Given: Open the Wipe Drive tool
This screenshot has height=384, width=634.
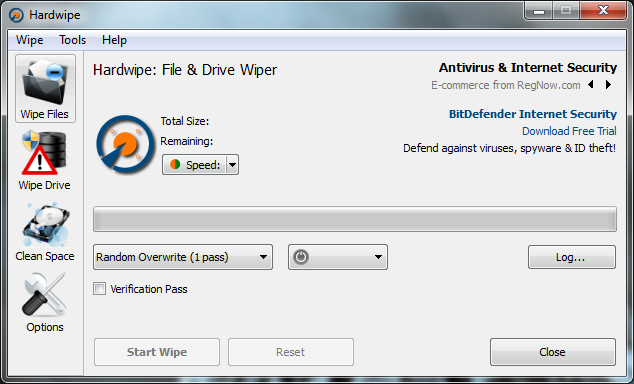Looking at the screenshot, I should click(44, 160).
